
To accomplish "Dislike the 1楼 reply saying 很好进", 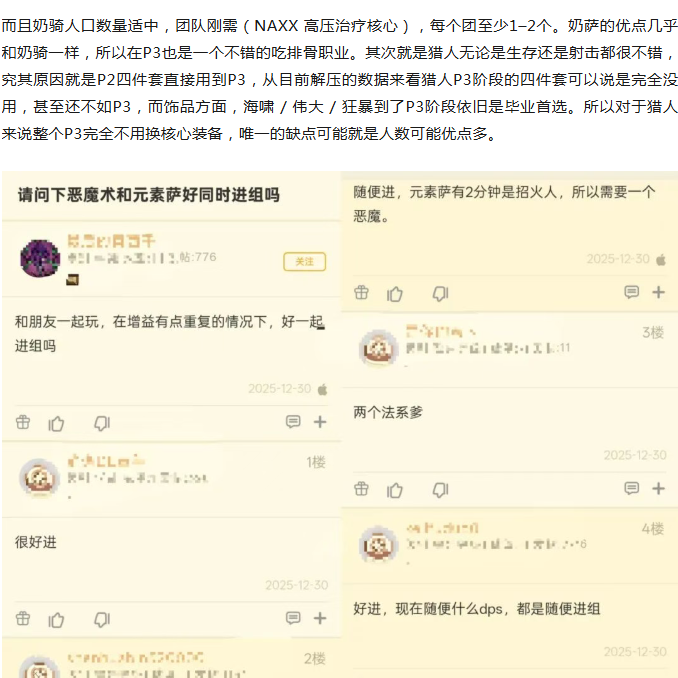I will point(102,620).
